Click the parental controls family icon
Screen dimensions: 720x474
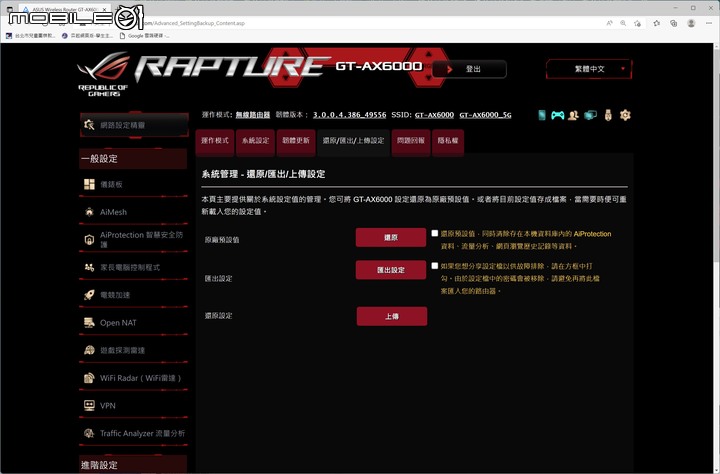click(x=89, y=267)
